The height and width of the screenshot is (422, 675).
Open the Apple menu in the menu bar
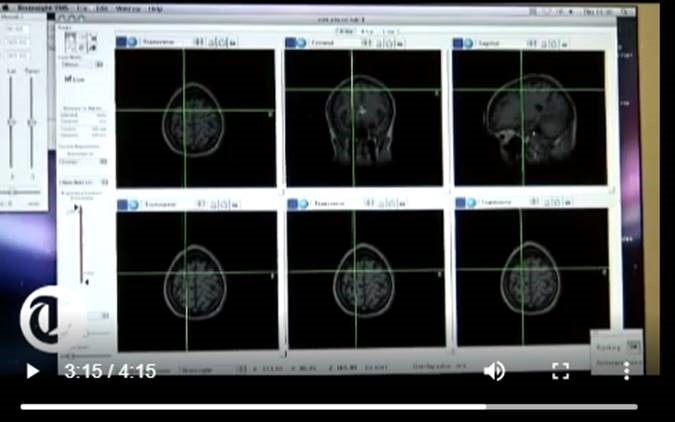pos(6,8)
